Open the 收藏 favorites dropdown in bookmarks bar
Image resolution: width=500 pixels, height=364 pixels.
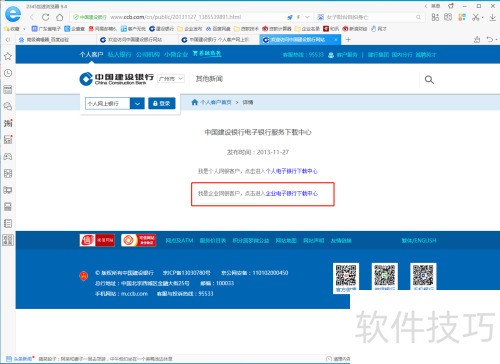(14, 29)
